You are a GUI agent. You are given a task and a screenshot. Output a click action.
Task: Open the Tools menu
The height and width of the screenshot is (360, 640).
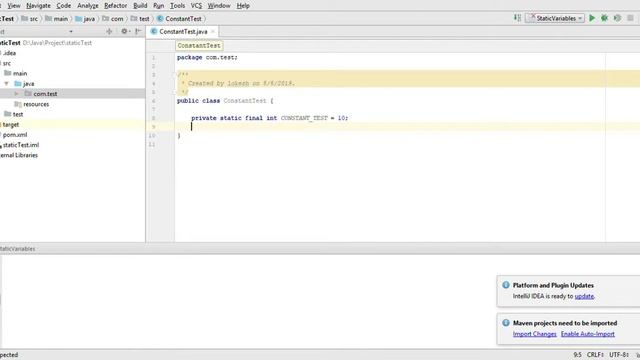click(x=177, y=6)
